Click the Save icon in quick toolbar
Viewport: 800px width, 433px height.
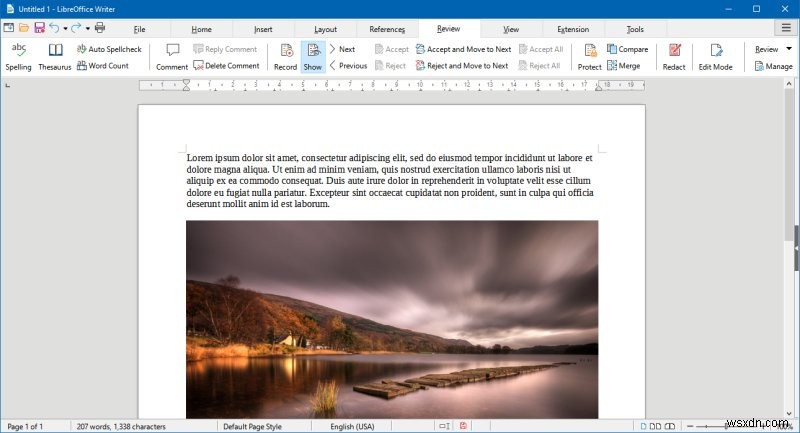(x=39, y=28)
